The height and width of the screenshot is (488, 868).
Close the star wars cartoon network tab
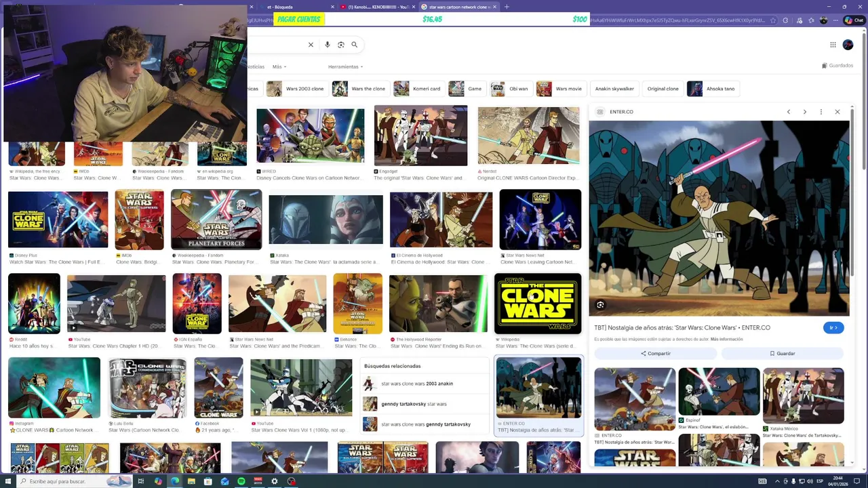(x=495, y=7)
